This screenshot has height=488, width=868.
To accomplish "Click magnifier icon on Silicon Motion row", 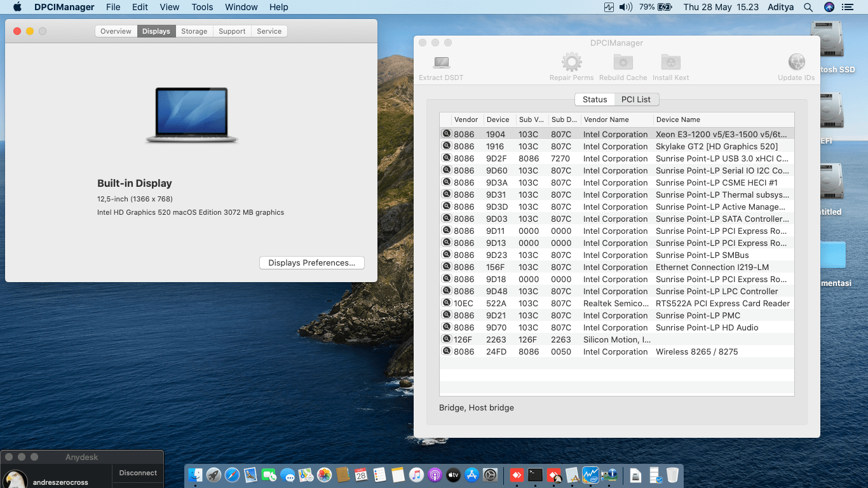I will pyautogui.click(x=447, y=339).
